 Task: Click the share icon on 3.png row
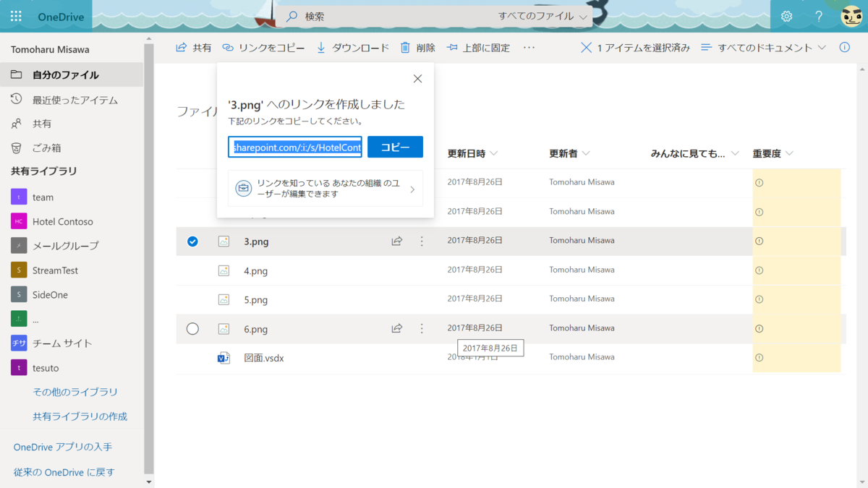[x=396, y=241]
